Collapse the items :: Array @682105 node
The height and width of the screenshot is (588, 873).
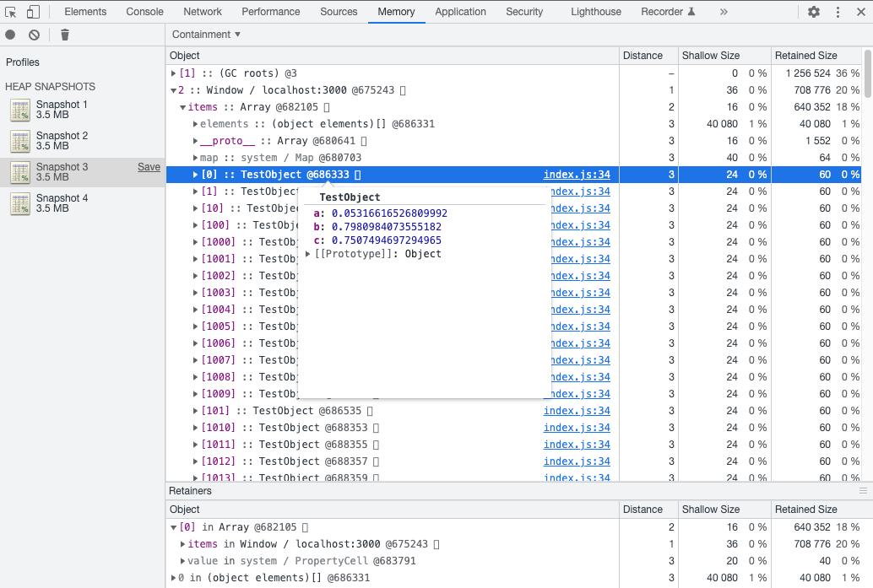(x=183, y=107)
